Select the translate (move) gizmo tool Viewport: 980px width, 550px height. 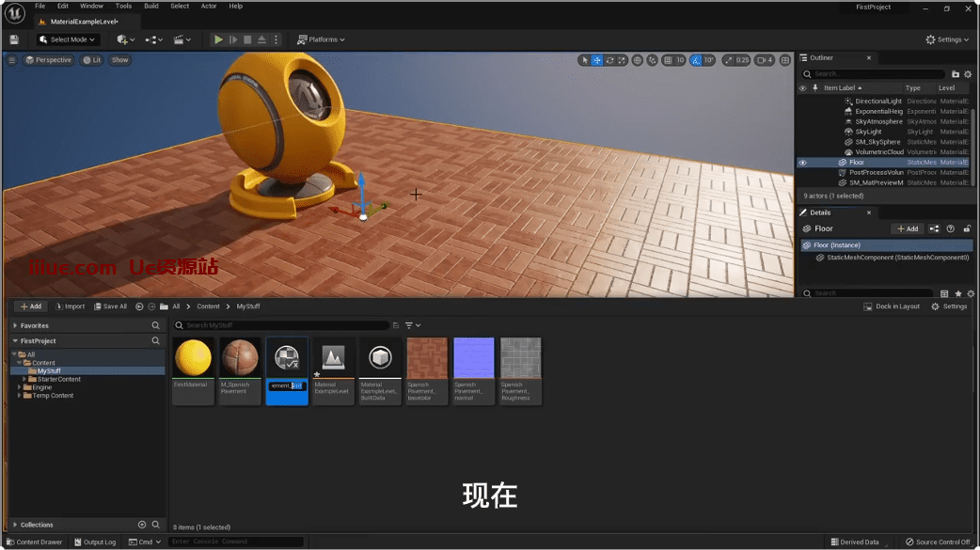(x=597, y=60)
